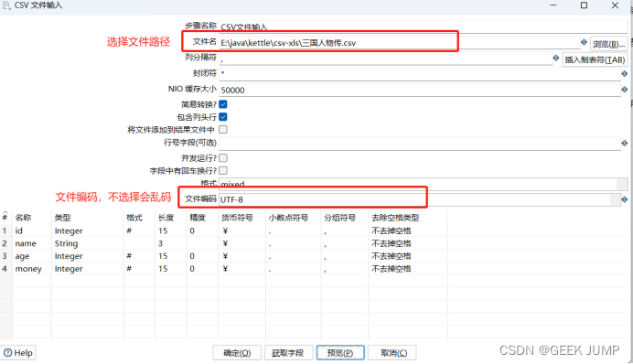Click the '#' format cell in age row
The height and width of the screenshot is (364, 633).
point(139,256)
